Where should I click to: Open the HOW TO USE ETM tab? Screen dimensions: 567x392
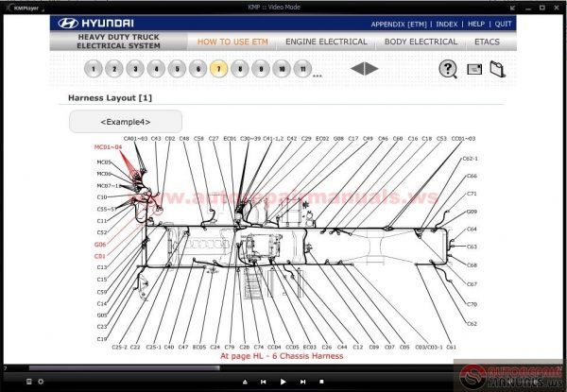coord(232,42)
